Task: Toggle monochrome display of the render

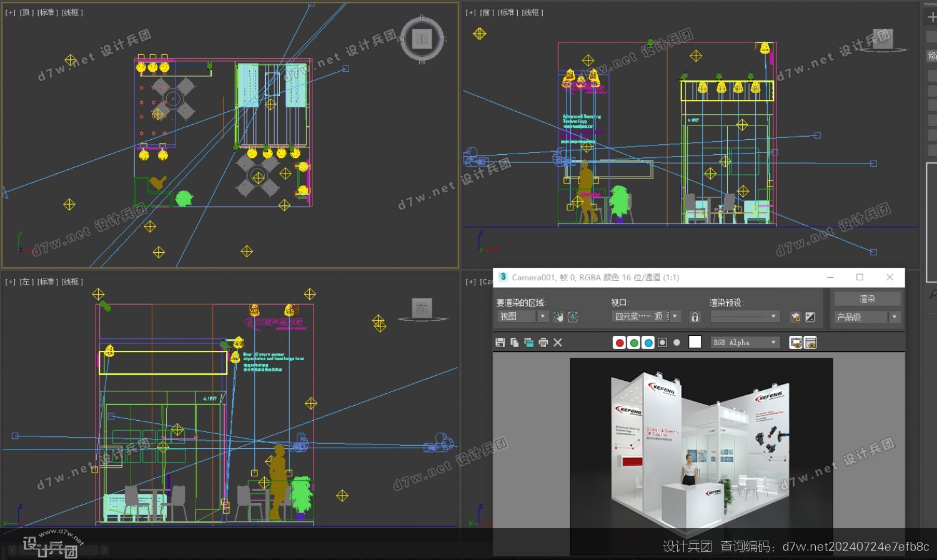Action: 677,342
